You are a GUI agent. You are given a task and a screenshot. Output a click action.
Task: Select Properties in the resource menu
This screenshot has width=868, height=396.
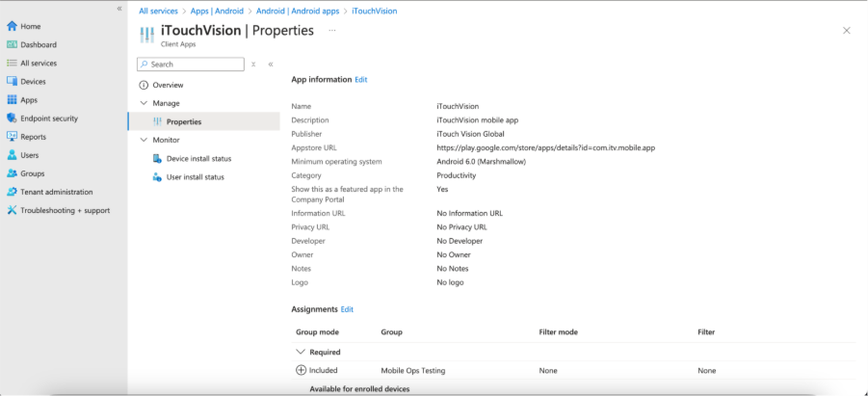tap(203, 121)
